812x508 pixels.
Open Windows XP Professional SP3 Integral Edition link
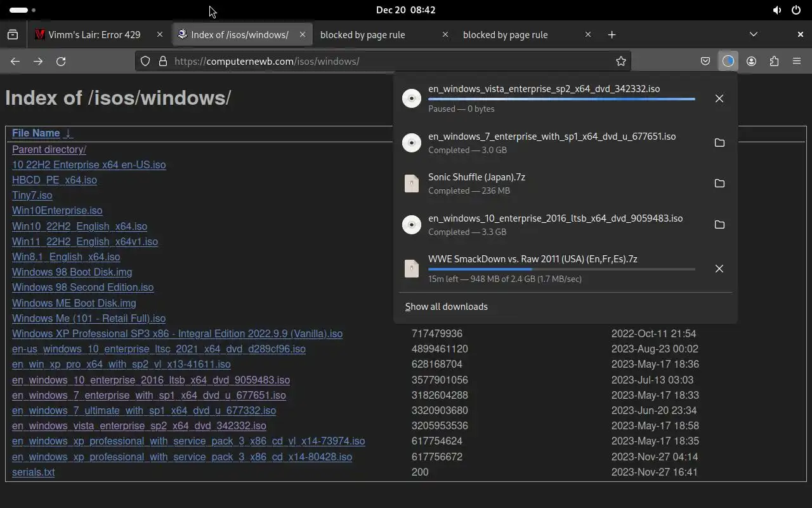point(177,333)
